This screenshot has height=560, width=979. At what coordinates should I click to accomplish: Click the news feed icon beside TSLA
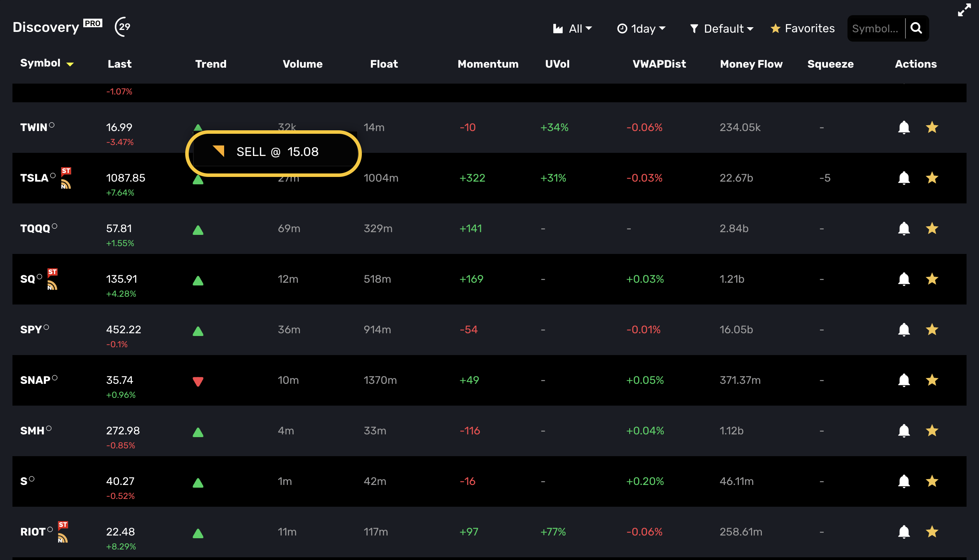(x=66, y=184)
